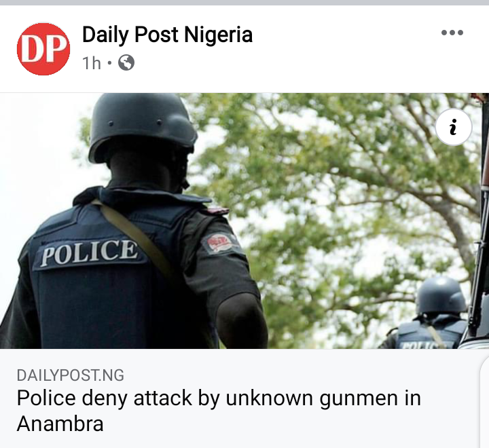The image size is (489, 448).
Task: Click the gray top divider bar
Action: coord(244,3)
